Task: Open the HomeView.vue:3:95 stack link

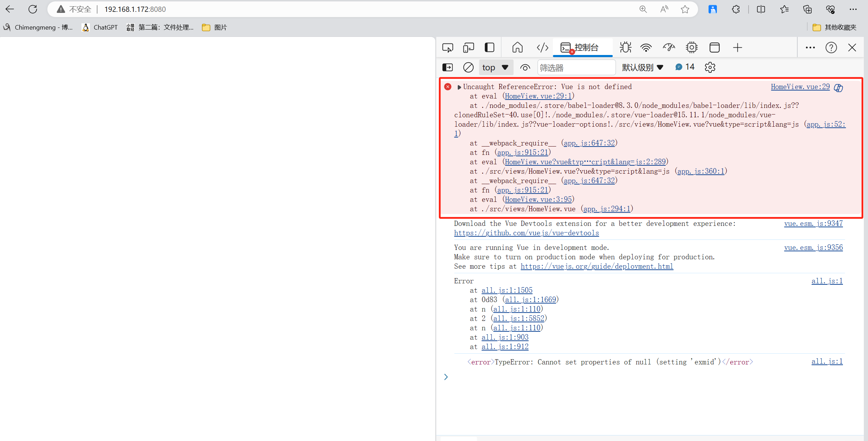Action: (x=538, y=199)
